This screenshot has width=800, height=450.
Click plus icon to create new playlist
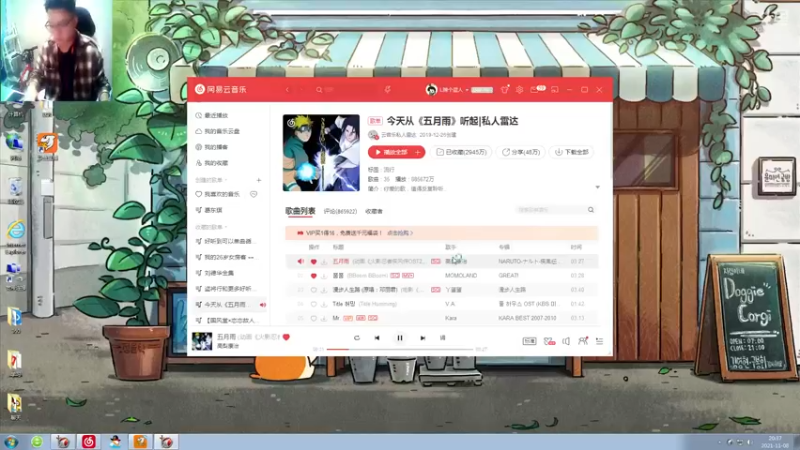(259, 180)
